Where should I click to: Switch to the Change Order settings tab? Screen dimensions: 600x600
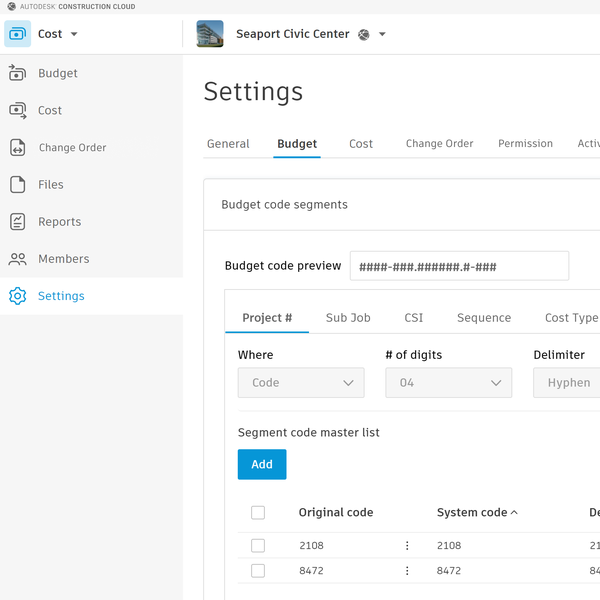(x=439, y=144)
